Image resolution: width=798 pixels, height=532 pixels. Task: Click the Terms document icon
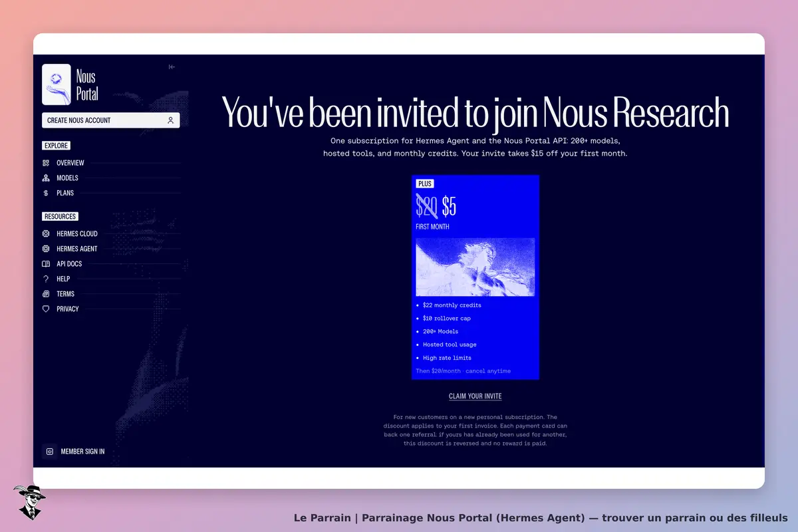[46, 294]
